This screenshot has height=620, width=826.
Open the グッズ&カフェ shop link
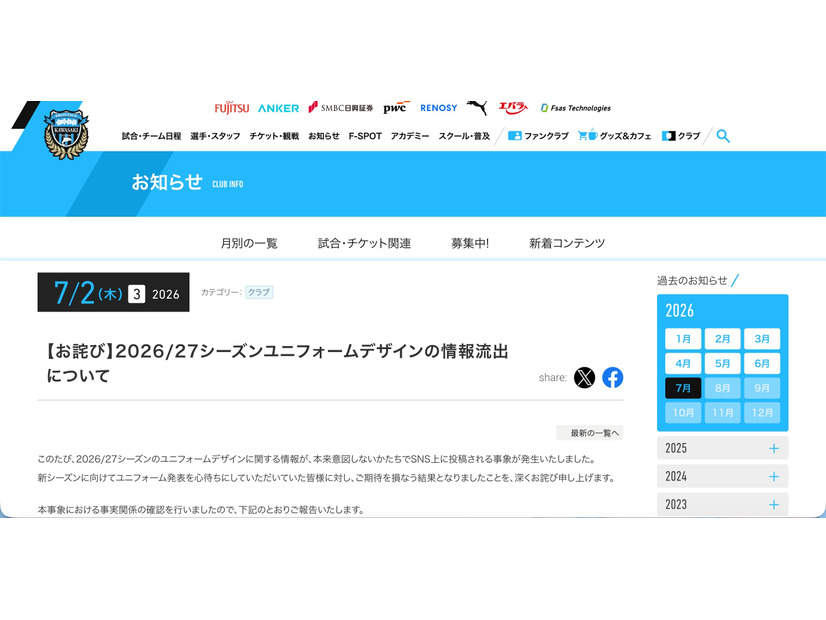click(615, 136)
